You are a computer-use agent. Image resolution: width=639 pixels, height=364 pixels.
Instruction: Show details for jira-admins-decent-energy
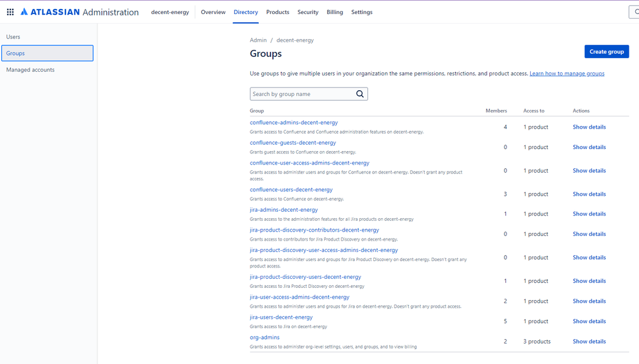[589, 214]
